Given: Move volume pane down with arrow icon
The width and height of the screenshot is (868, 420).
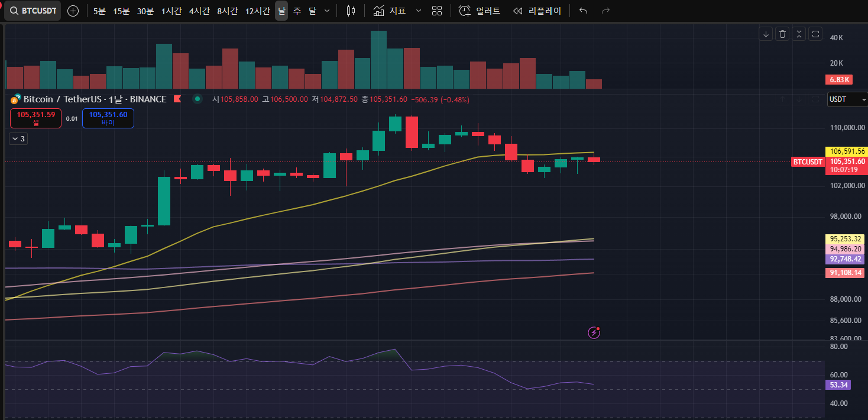Looking at the screenshot, I should click(766, 34).
